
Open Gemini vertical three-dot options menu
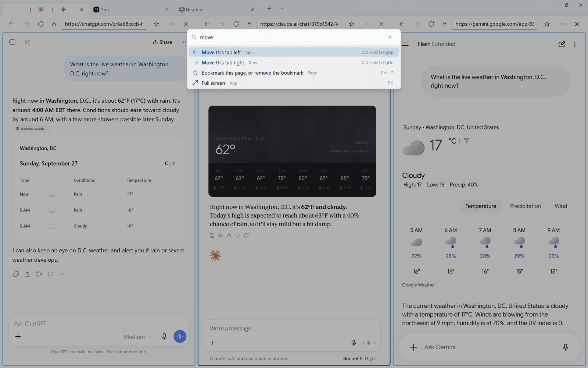(575, 44)
